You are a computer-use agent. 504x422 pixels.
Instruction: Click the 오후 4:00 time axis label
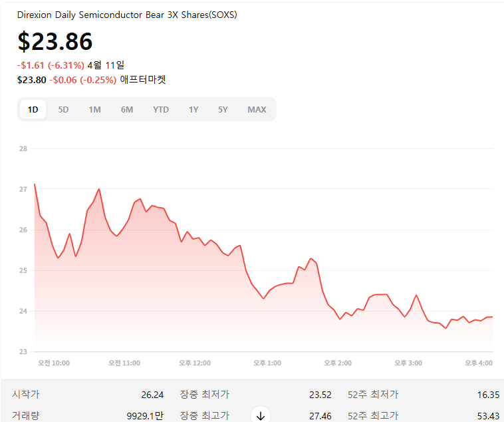click(x=479, y=363)
